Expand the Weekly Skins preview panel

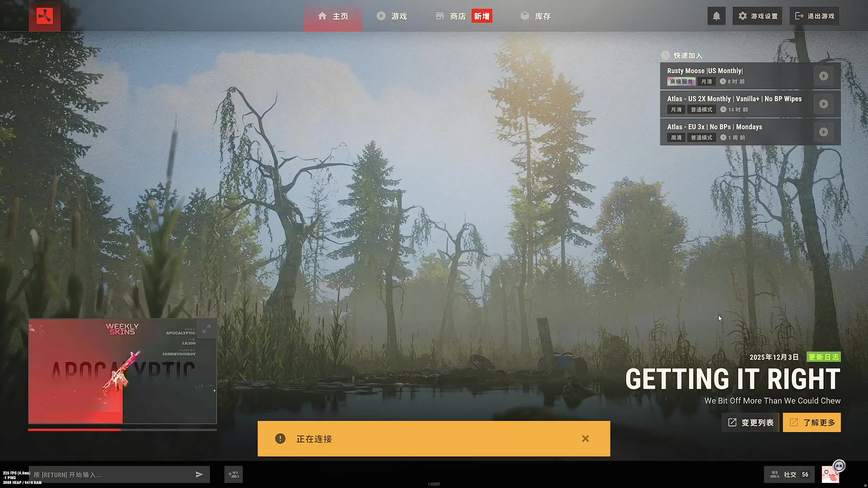point(206,329)
